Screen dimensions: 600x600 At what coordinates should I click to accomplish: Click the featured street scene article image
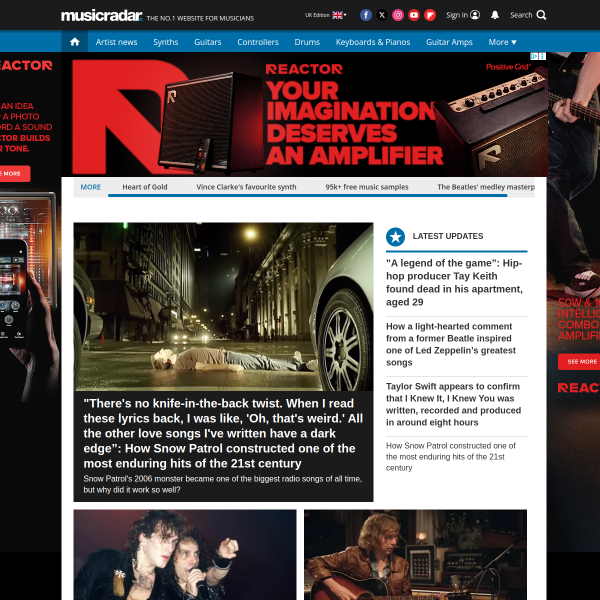coord(223,307)
